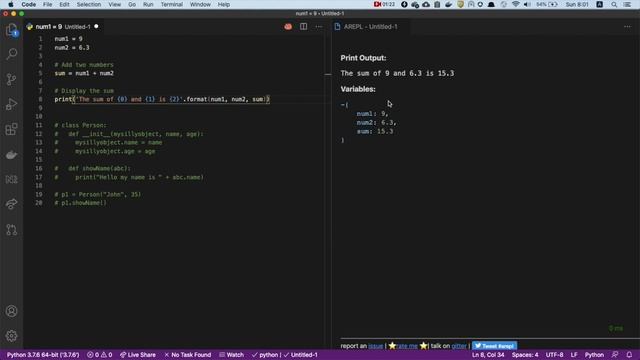The width and height of the screenshot is (640, 360).
Task: Open the Go menu
Action: [x=132, y=4]
